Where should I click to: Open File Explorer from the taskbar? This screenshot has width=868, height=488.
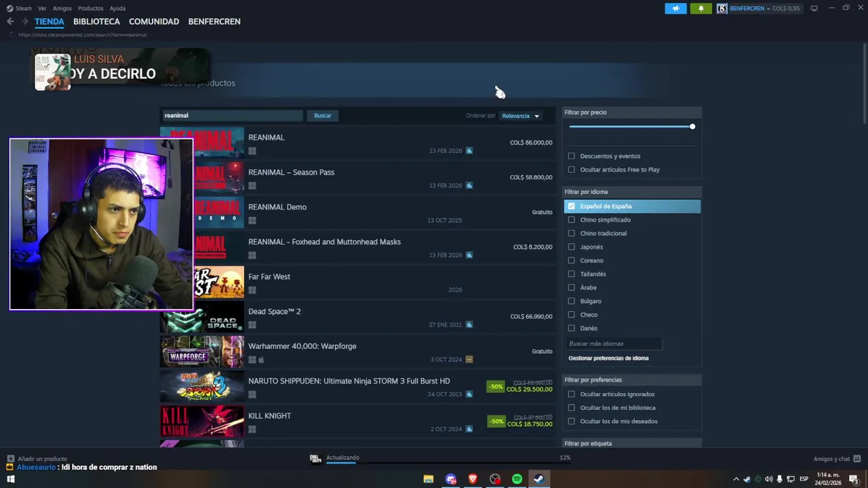(429, 479)
